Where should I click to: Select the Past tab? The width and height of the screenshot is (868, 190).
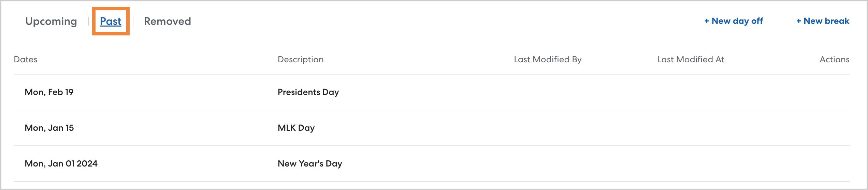click(x=111, y=21)
